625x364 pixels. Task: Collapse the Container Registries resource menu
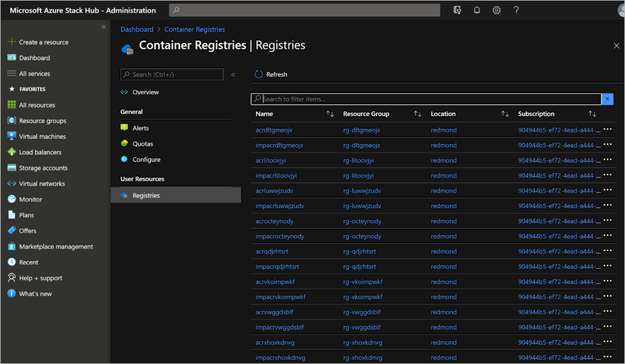click(233, 74)
